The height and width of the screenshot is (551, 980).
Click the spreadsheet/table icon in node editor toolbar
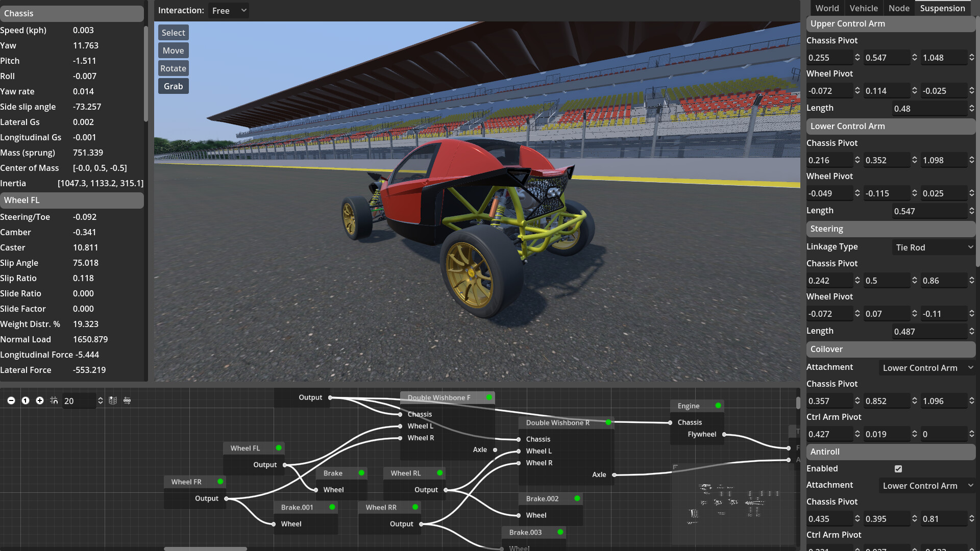click(x=113, y=400)
